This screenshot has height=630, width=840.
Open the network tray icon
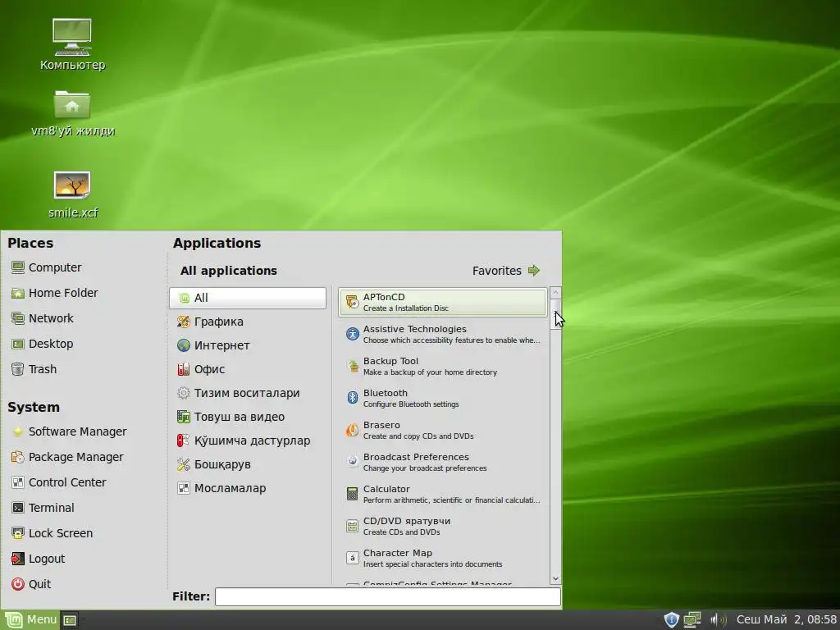pyautogui.click(x=692, y=620)
